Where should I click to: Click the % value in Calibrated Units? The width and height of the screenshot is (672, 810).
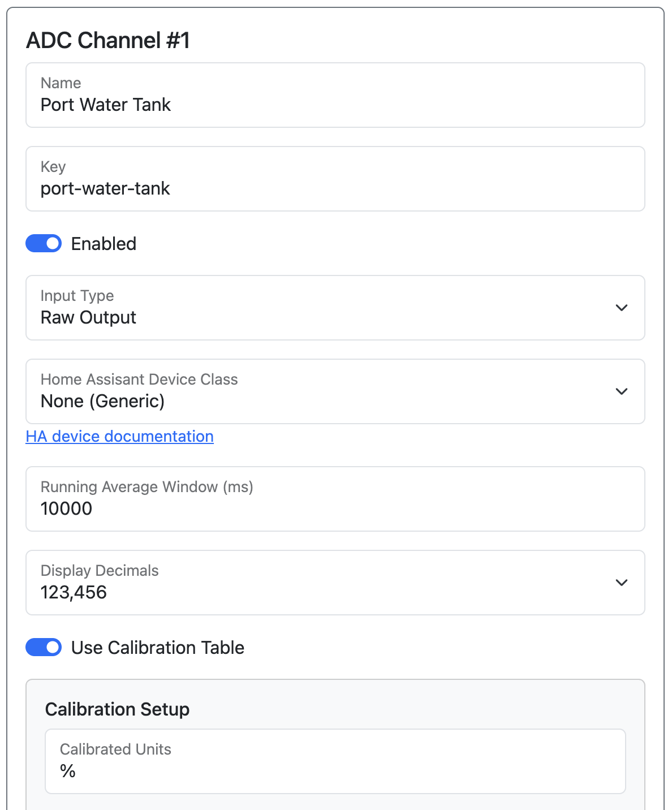coord(68,771)
